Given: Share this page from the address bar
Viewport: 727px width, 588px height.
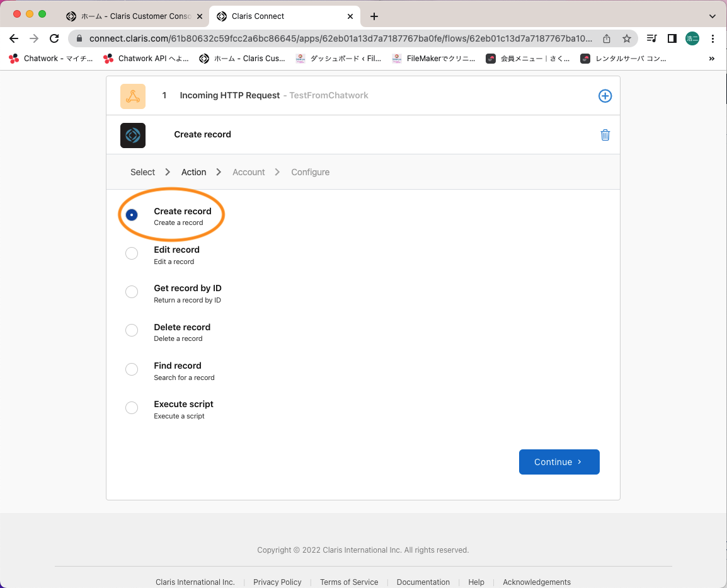Looking at the screenshot, I should [607, 38].
